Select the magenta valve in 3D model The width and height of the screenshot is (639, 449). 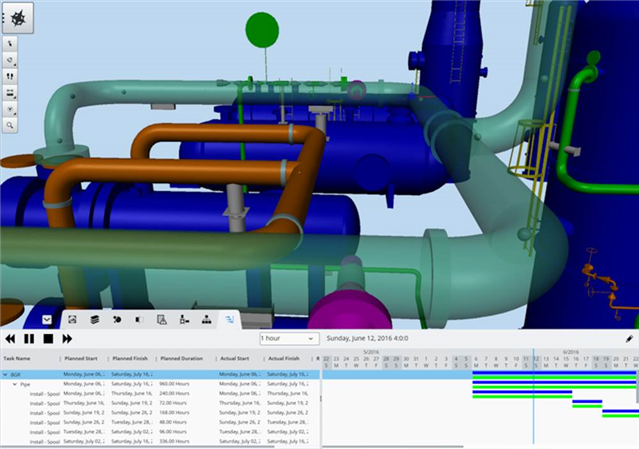[x=350, y=308]
